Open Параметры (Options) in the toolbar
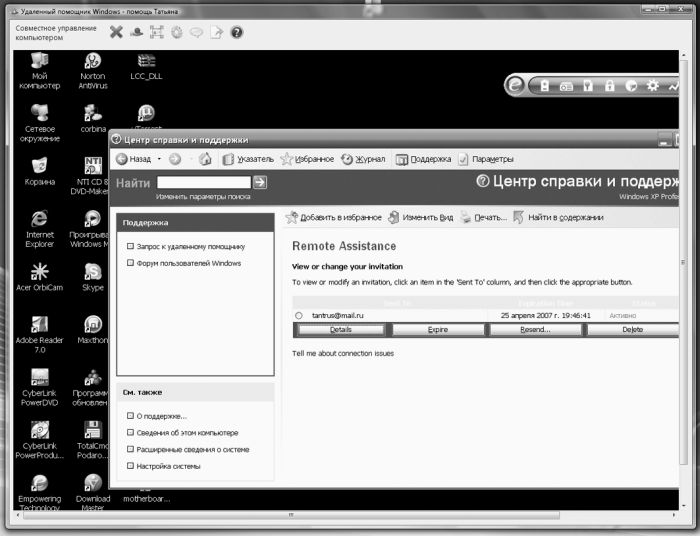 (486, 159)
